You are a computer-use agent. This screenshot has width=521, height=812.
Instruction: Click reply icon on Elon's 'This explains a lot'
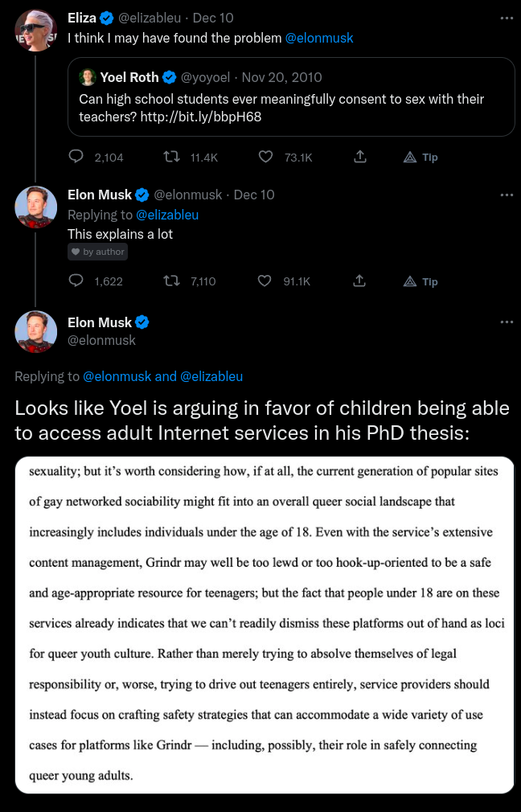point(76,281)
